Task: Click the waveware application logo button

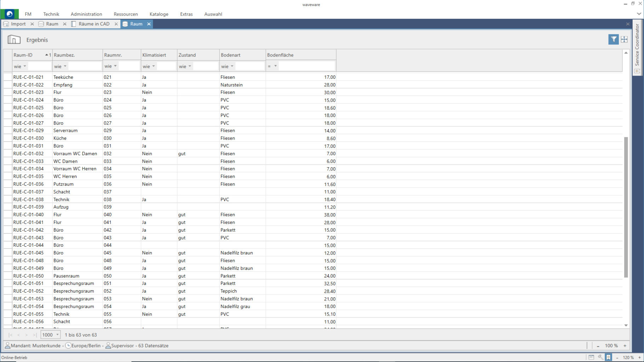Action: [x=10, y=14]
